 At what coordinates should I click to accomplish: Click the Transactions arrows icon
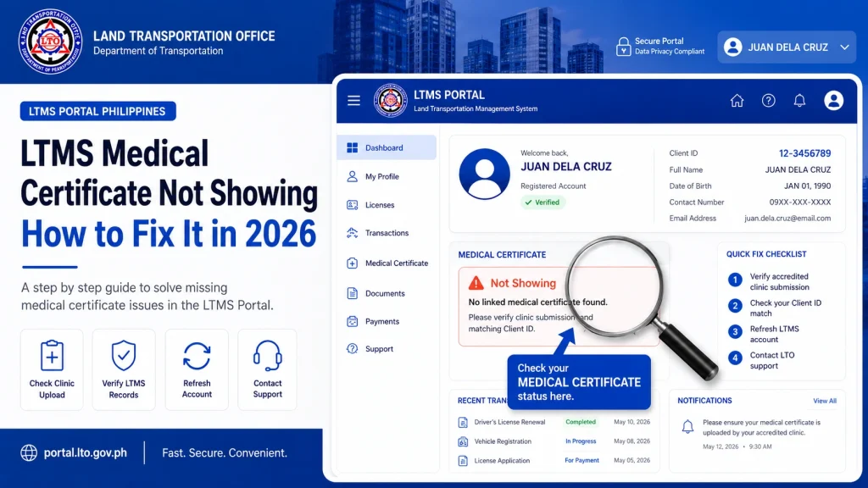352,233
